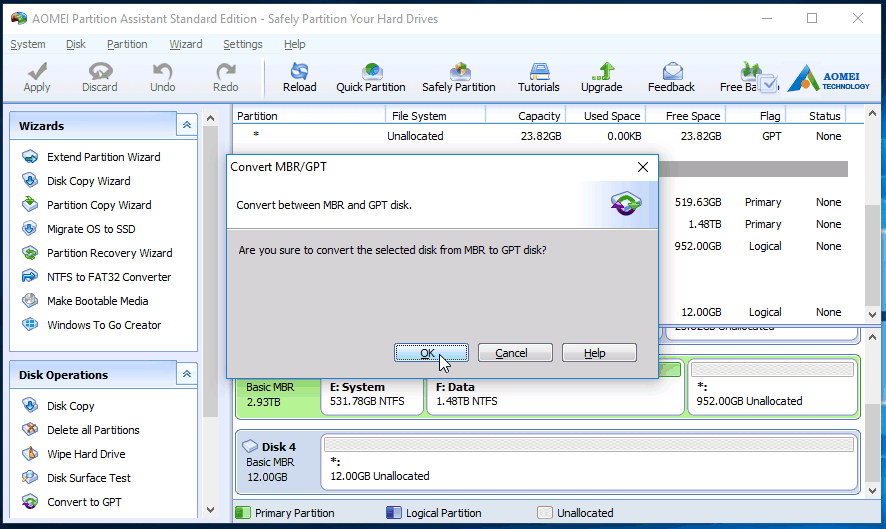Image resolution: width=886 pixels, height=529 pixels.
Task: Click Unallocated legend swatch
Action: point(545,513)
